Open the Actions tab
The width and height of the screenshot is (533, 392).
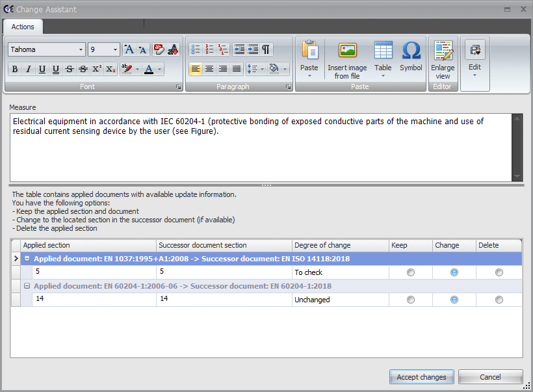point(22,27)
